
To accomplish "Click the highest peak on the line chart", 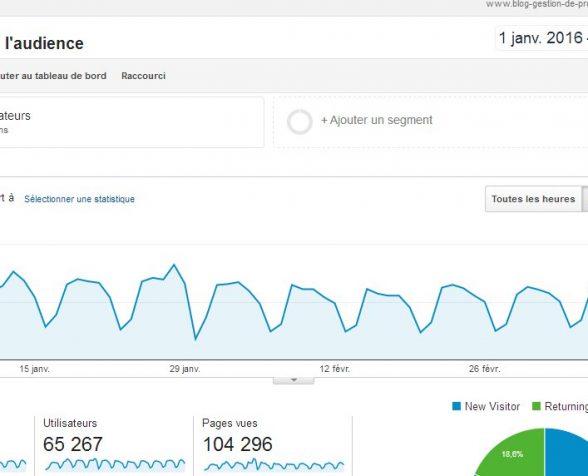I will tap(174, 265).
